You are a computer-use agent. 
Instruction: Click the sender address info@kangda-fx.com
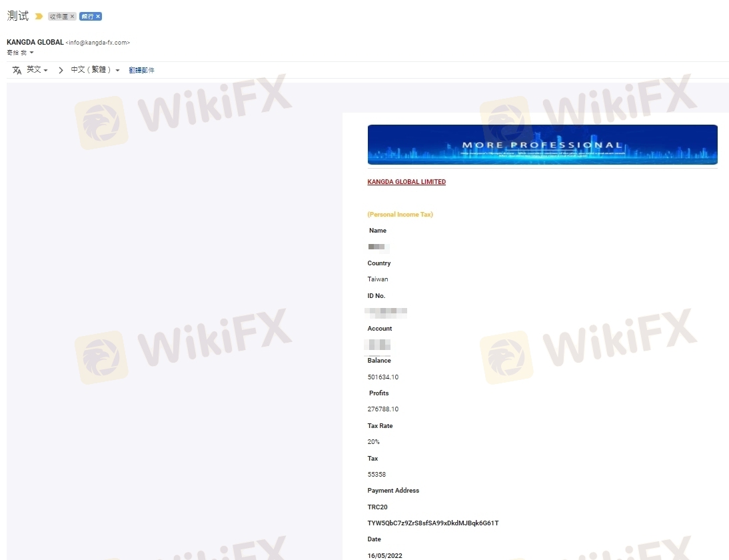pos(98,42)
